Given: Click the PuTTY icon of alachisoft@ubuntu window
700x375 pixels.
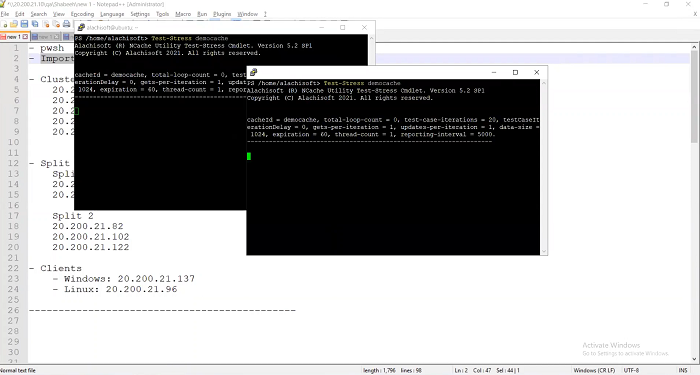Looking at the screenshot, I should 81,27.
